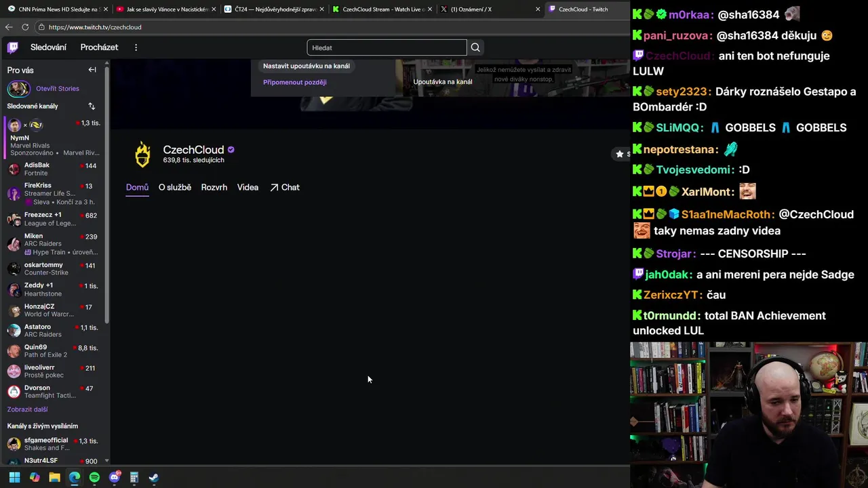Select the Domů channel tab
Screen dimensions: 868x488
coord(137,188)
